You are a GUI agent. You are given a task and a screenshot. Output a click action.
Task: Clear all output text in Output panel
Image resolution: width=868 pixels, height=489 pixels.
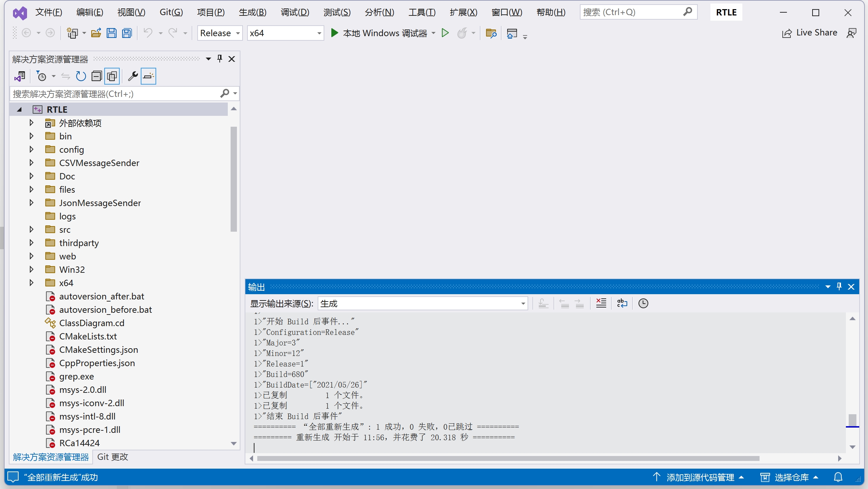[x=601, y=303]
